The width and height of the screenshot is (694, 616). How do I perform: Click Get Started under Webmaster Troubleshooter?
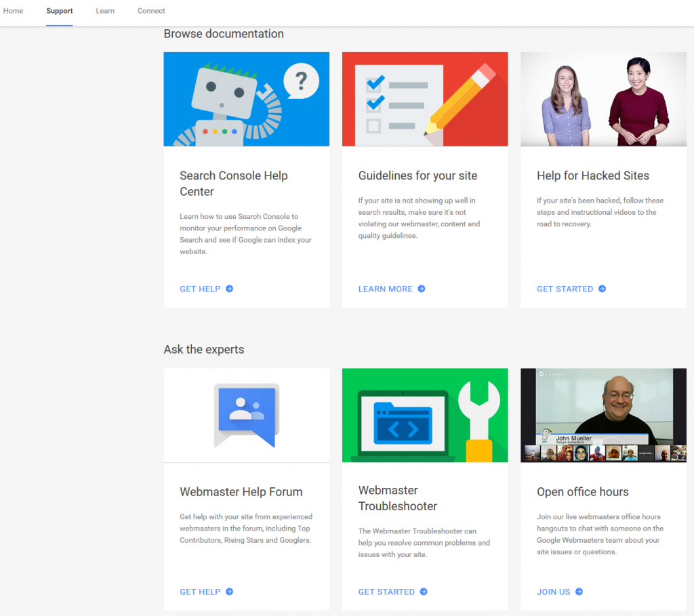coord(386,592)
